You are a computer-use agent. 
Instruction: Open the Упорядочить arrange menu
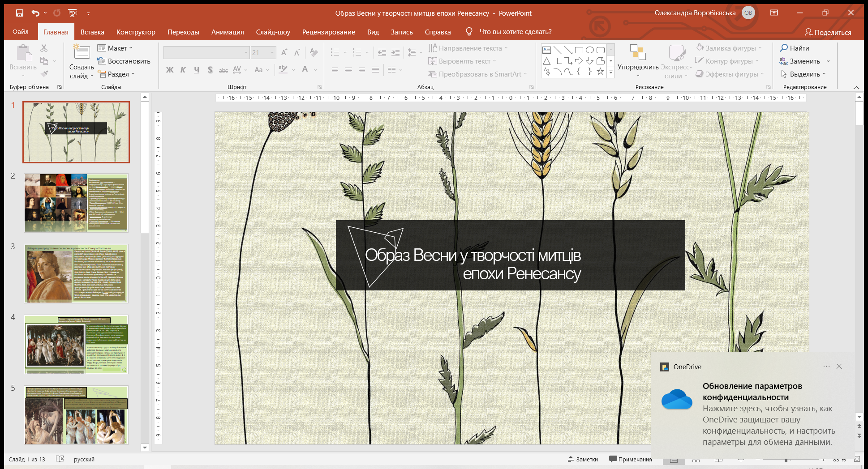[x=638, y=61]
